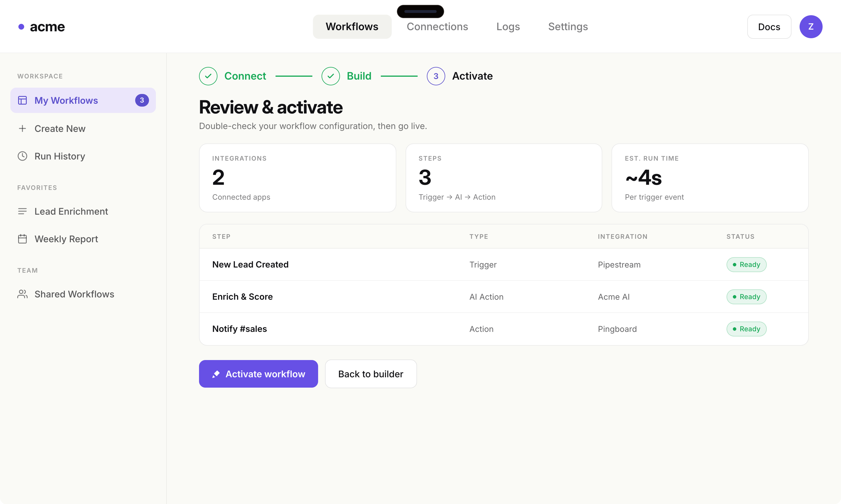
Task: Click the Review & activate heading
Action: pyautogui.click(x=271, y=107)
